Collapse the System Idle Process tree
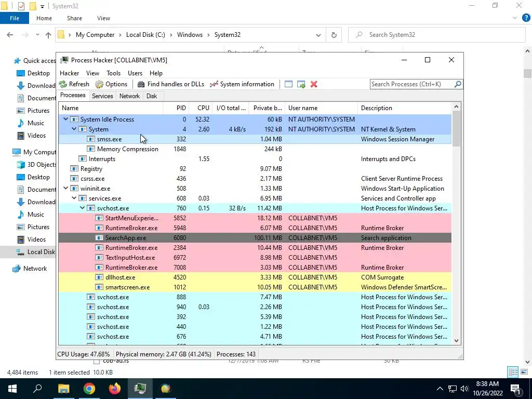This screenshot has height=399, width=532. (66, 119)
